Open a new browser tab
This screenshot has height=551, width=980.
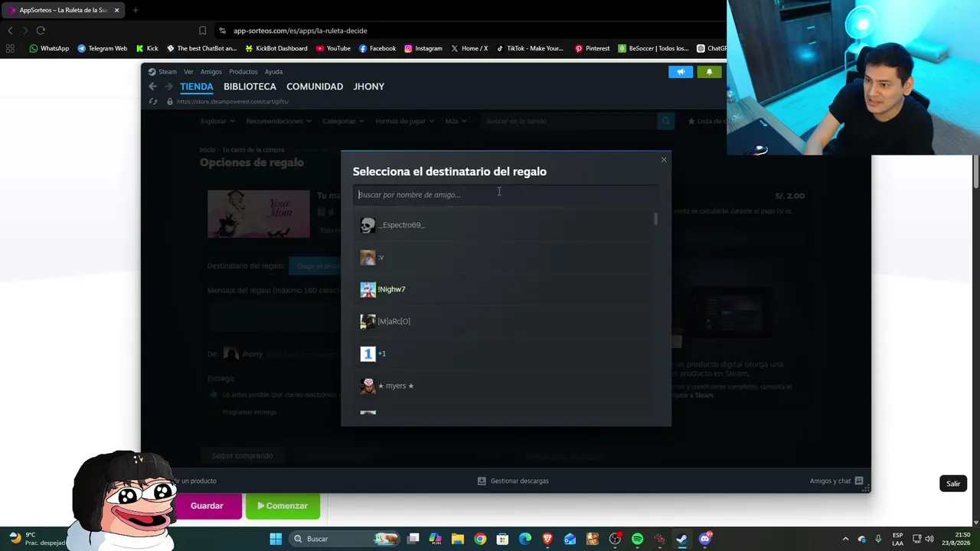pyautogui.click(x=136, y=10)
